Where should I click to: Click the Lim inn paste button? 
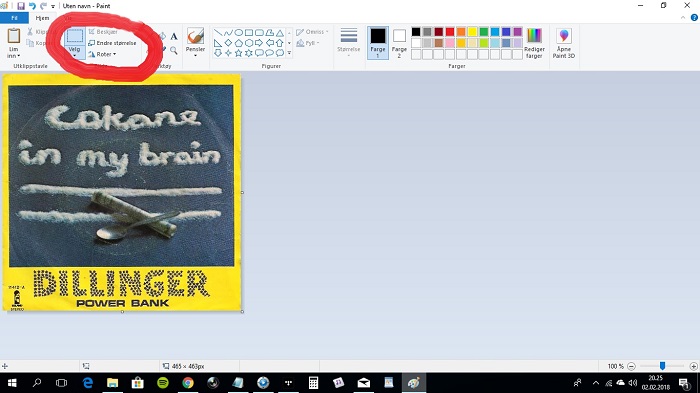click(14, 43)
